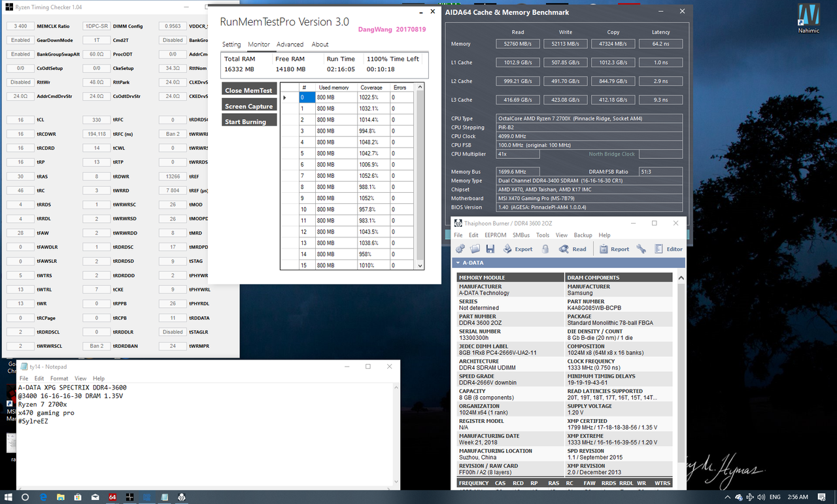Switch to Thaiphoon Burner taskbar icon
The image size is (837, 504).
(182, 497)
